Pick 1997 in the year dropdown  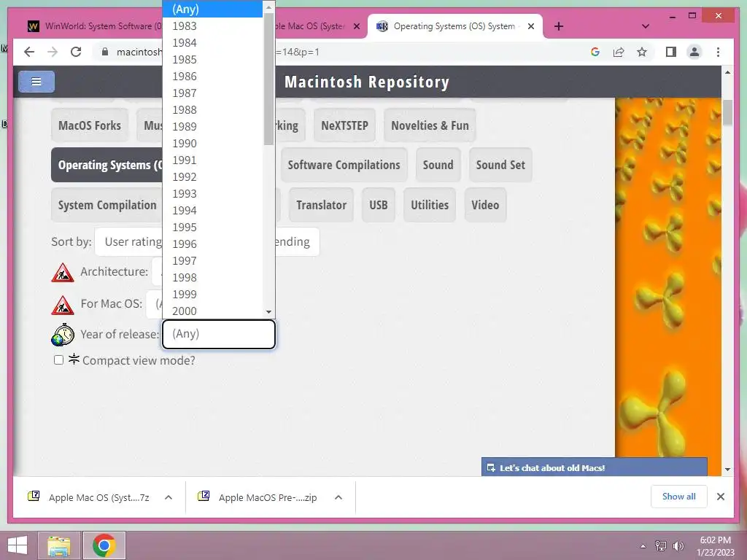pos(212,260)
